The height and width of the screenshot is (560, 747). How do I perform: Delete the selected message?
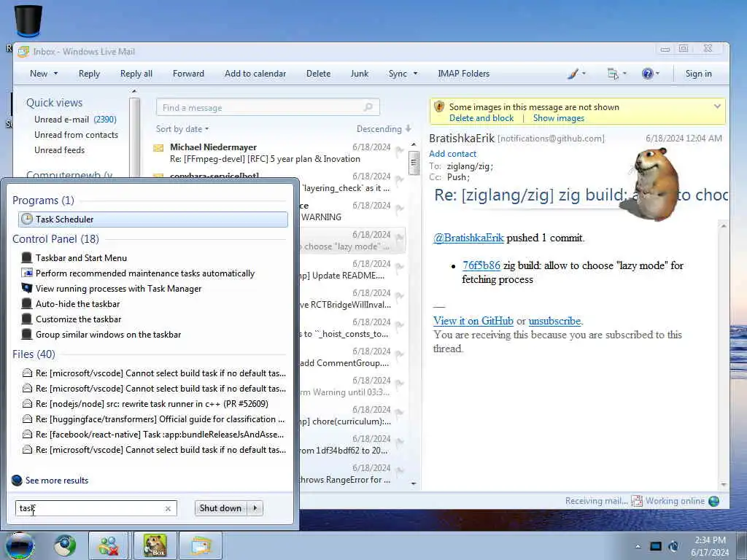pyautogui.click(x=318, y=74)
